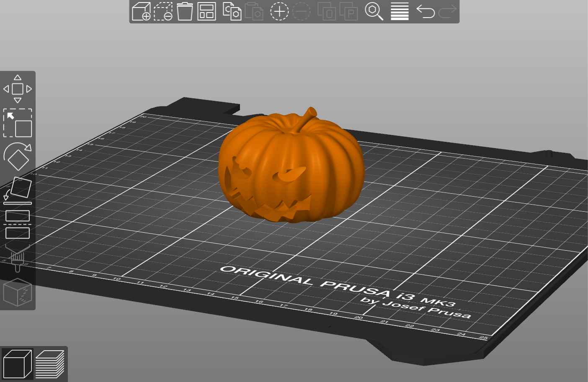Screen dimensions: 588x382
Task: Open Variable layer height editing
Action: [400, 11]
